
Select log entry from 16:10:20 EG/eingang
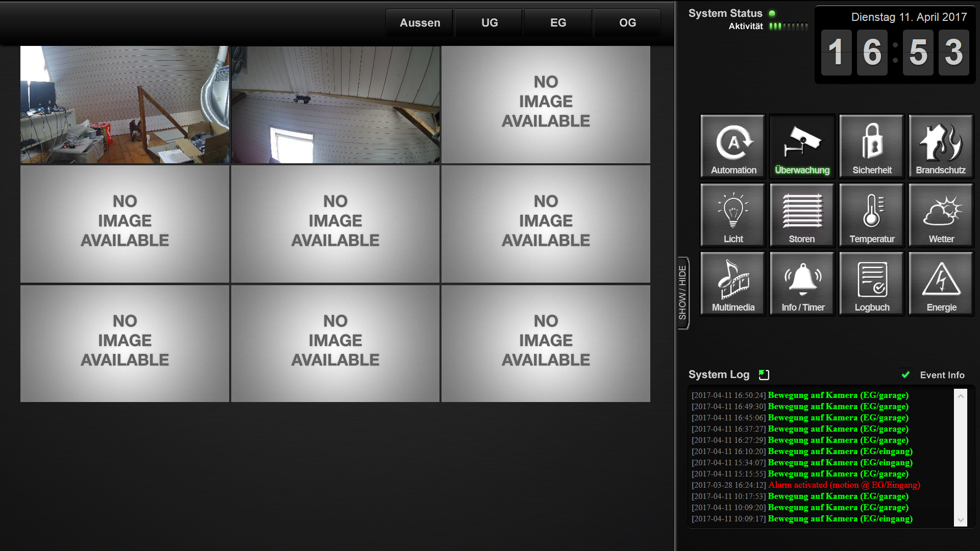click(802, 452)
